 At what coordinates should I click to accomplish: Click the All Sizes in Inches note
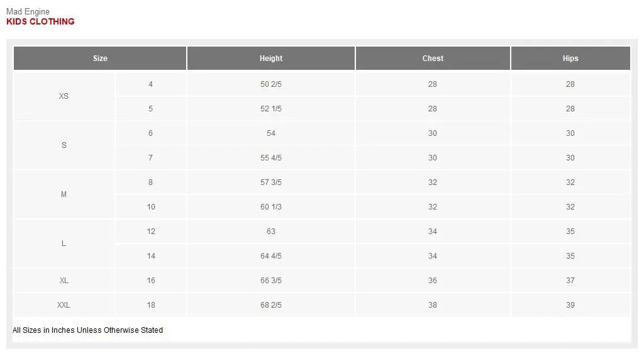(x=88, y=330)
